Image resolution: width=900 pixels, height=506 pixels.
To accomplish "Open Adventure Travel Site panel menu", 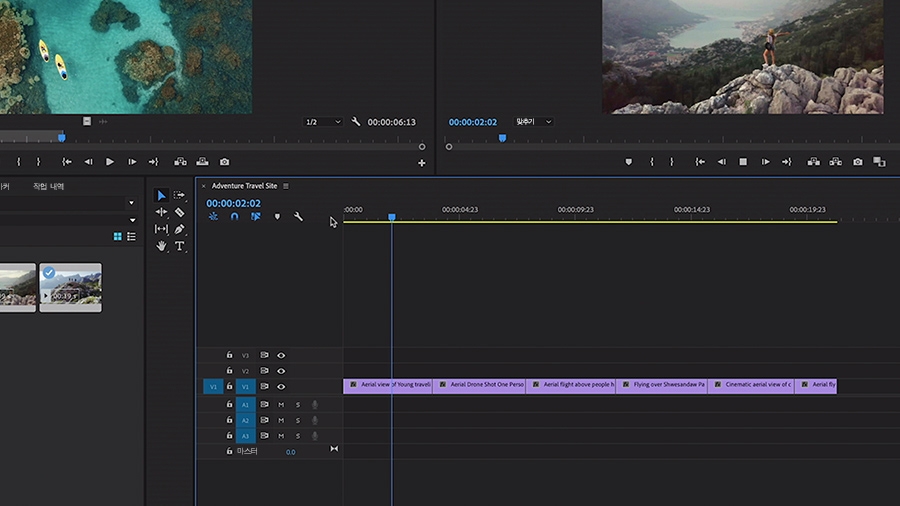I will (286, 186).
